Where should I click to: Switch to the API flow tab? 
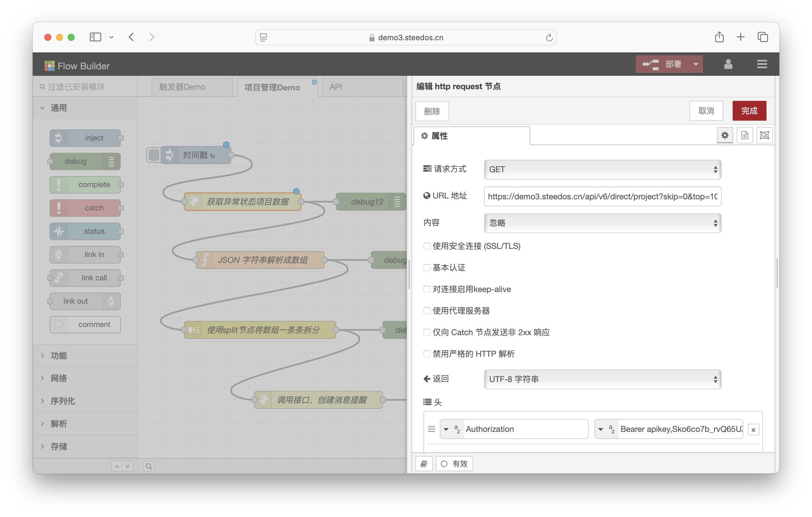(x=363, y=87)
